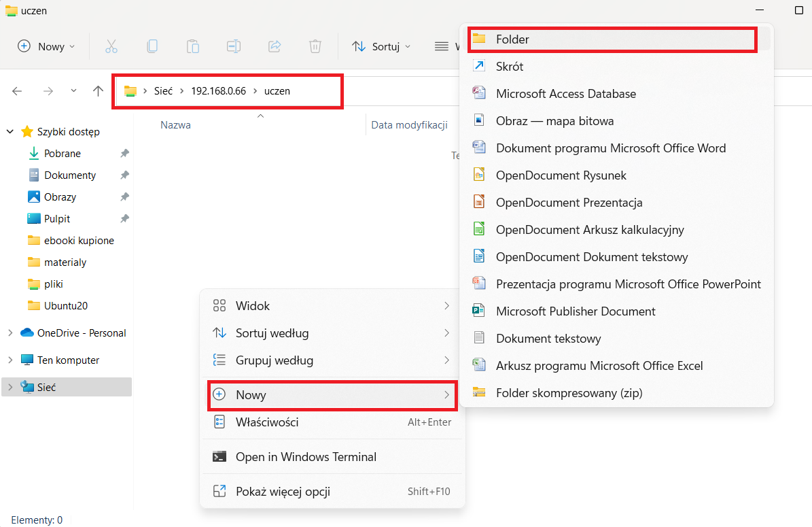Click Właściwości in the context menu

coord(267,422)
